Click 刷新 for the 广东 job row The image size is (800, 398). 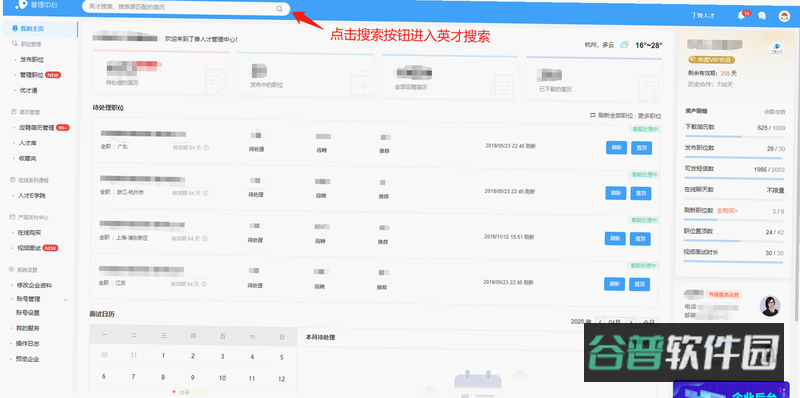616,147
